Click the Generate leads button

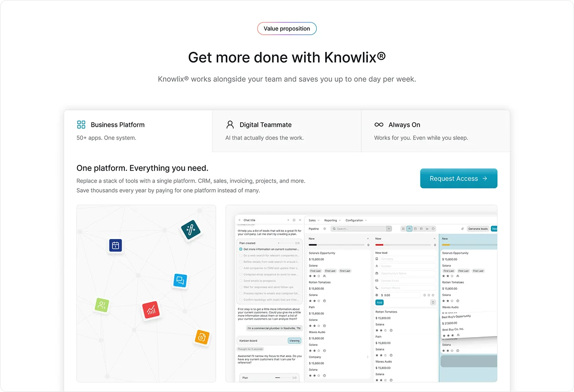pyautogui.click(x=479, y=229)
